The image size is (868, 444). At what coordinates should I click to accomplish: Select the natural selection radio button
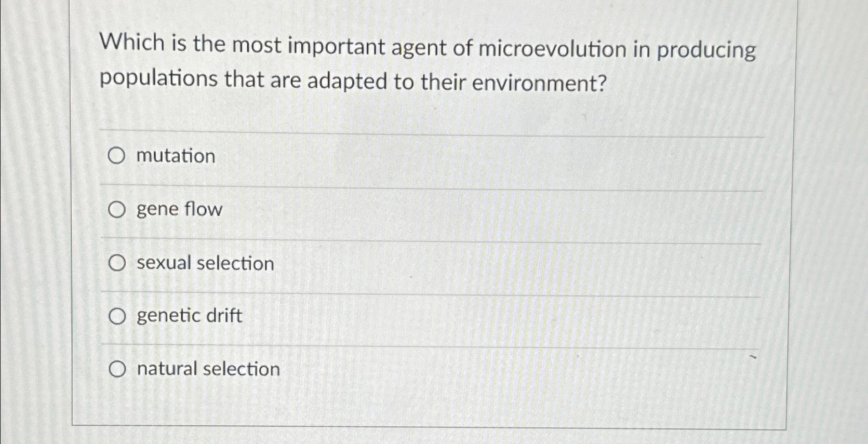[118, 369]
